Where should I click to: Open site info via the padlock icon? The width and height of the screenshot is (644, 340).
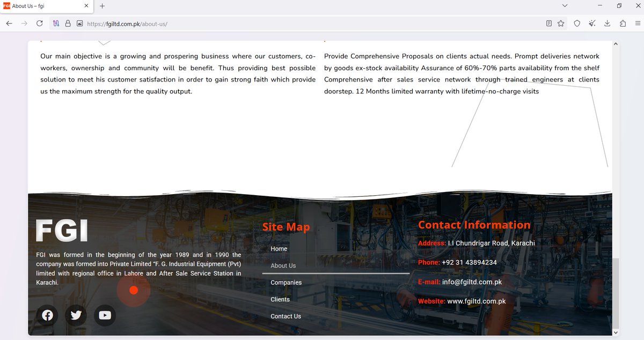tap(68, 23)
